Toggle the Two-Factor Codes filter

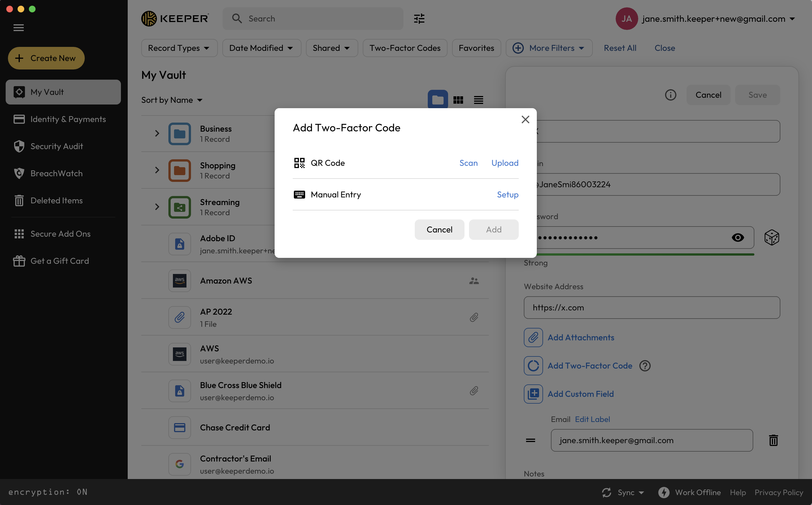pyautogui.click(x=405, y=48)
